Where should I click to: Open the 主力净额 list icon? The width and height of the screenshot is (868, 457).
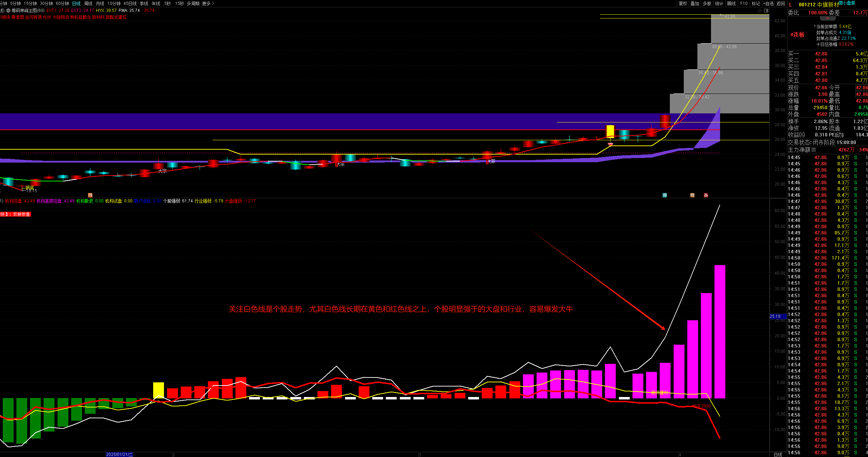click(814, 150)
